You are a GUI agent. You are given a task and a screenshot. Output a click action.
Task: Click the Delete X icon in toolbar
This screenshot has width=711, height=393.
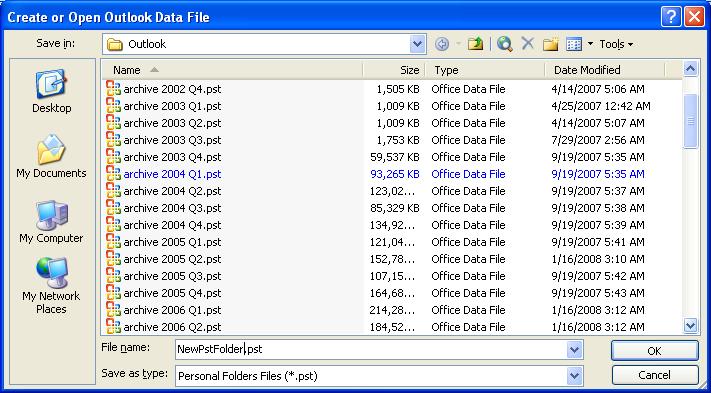tap(527, 44)
